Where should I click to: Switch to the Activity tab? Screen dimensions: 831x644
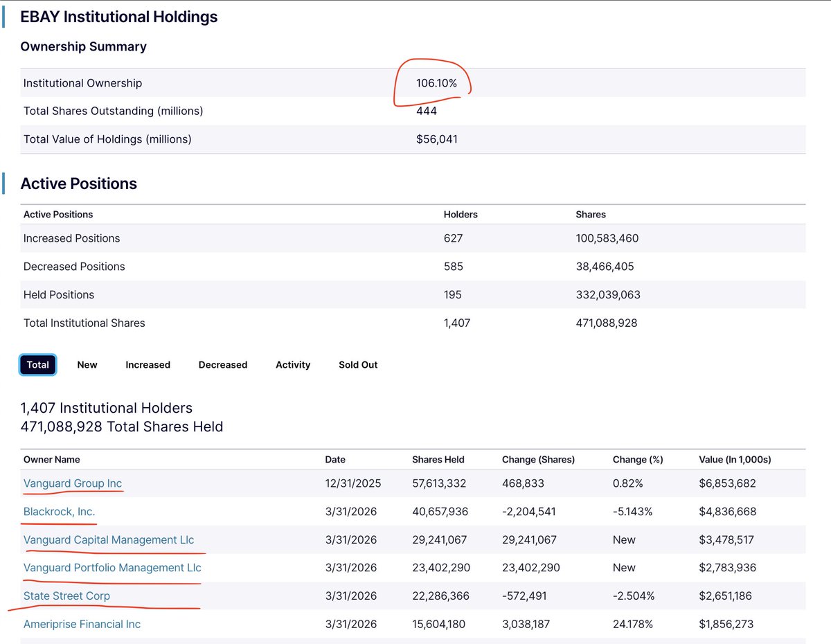coord(293,365)
